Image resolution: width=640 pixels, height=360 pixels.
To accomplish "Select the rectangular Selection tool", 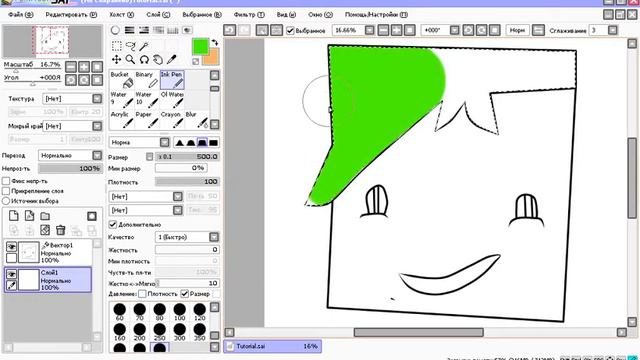I will 117,46.
